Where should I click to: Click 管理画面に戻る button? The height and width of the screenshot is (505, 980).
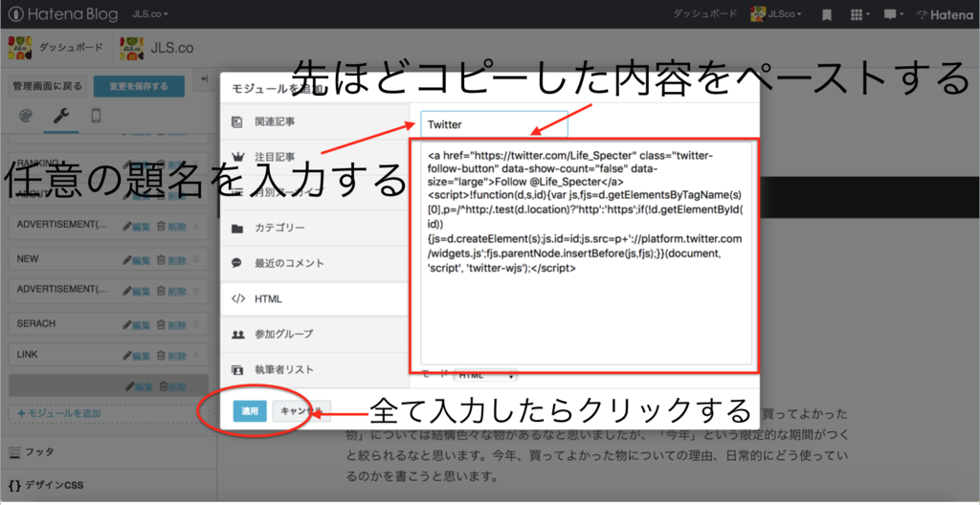(48, 86)
